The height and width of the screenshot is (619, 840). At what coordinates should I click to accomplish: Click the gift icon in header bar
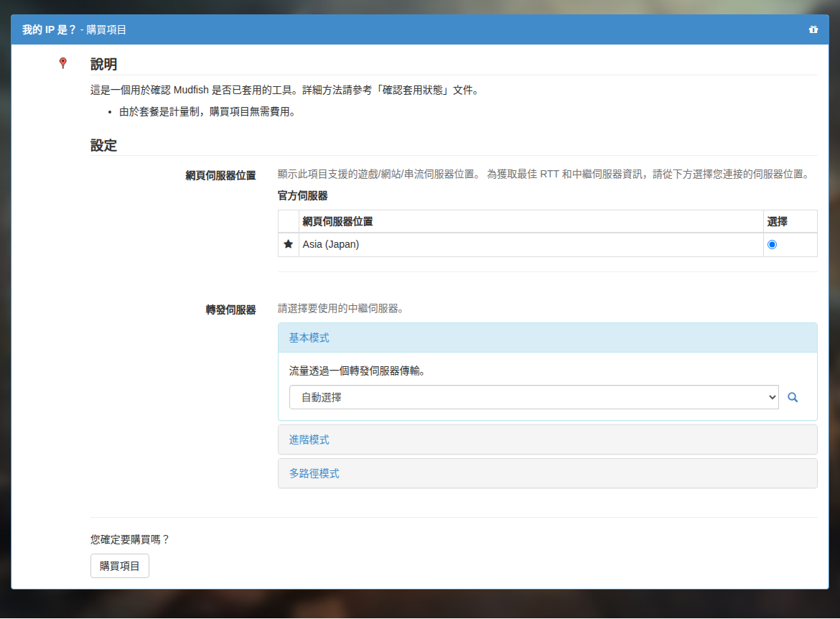pos(813,29)
